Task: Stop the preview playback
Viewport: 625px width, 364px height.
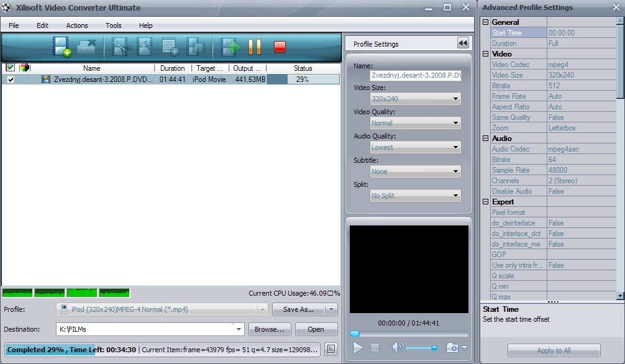Action: [375, 348]
